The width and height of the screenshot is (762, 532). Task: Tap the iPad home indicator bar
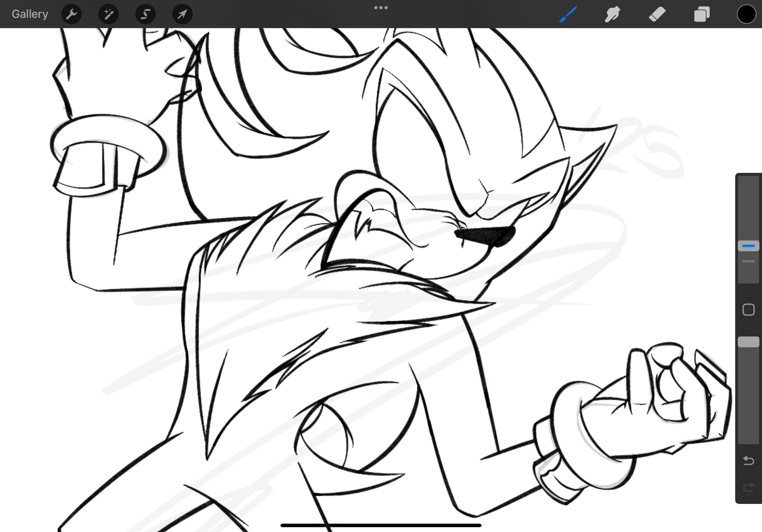coord(381,525)
